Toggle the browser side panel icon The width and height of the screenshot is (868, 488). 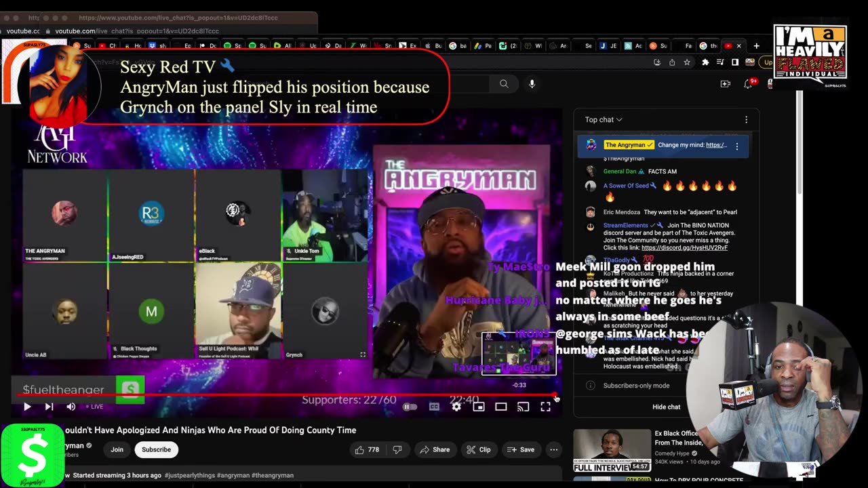pyautogui.click(x=735, y=62)
